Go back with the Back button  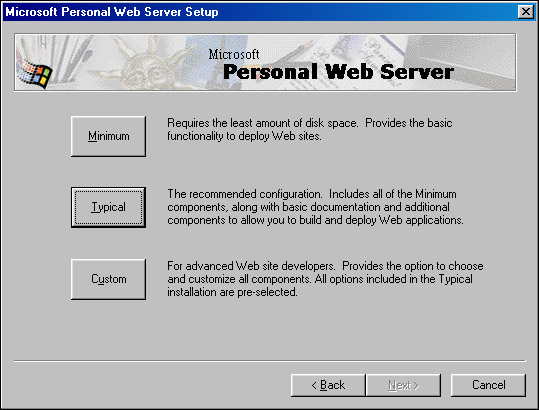click(328, 385)
